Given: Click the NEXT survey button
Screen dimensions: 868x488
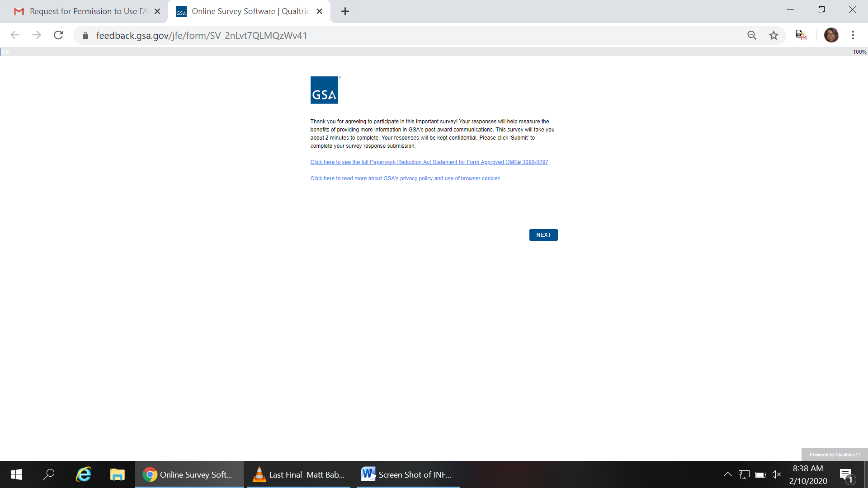Looking at the screenshot, I should pyautogui.click(x=543, y=235).
